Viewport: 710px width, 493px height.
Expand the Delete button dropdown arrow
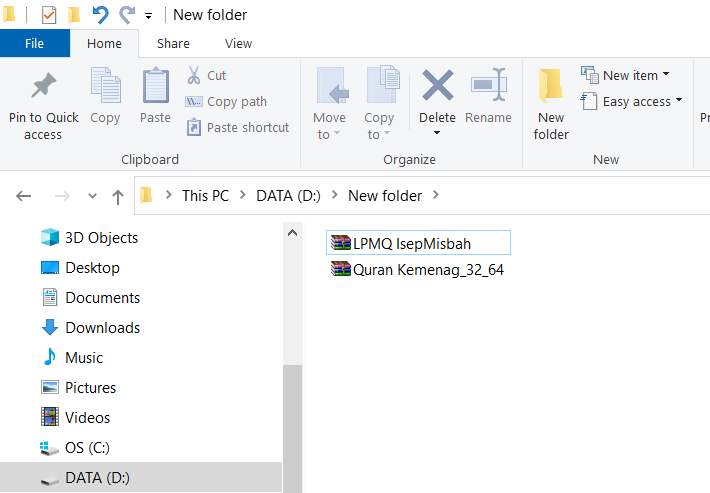[x=437, y=133]
